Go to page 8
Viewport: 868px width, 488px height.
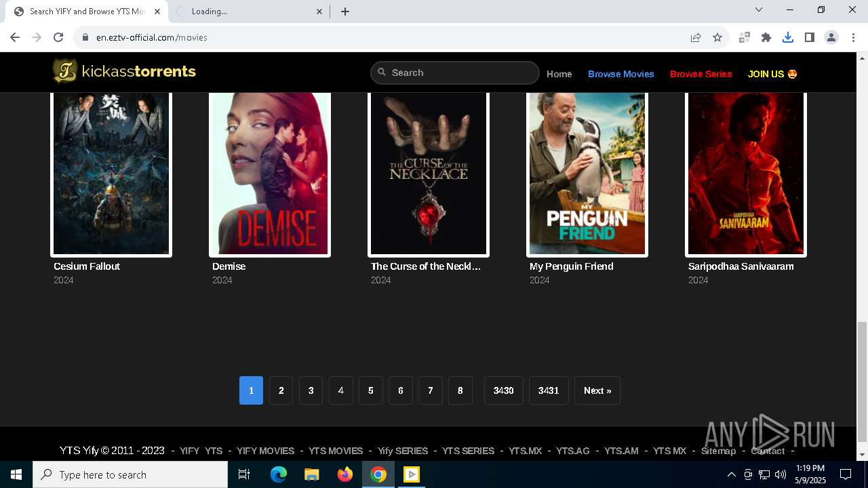click(x=460, y=390)
